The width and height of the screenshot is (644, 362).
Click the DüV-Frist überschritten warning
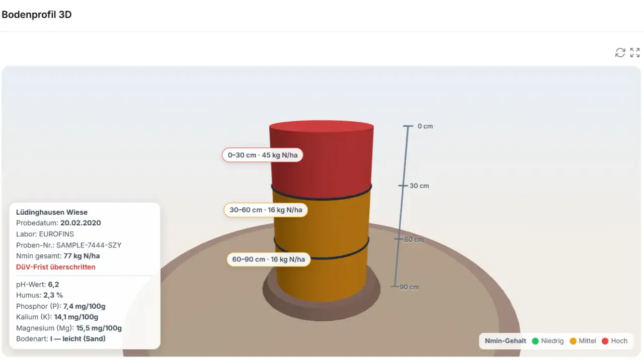click(x=56, y=267)
